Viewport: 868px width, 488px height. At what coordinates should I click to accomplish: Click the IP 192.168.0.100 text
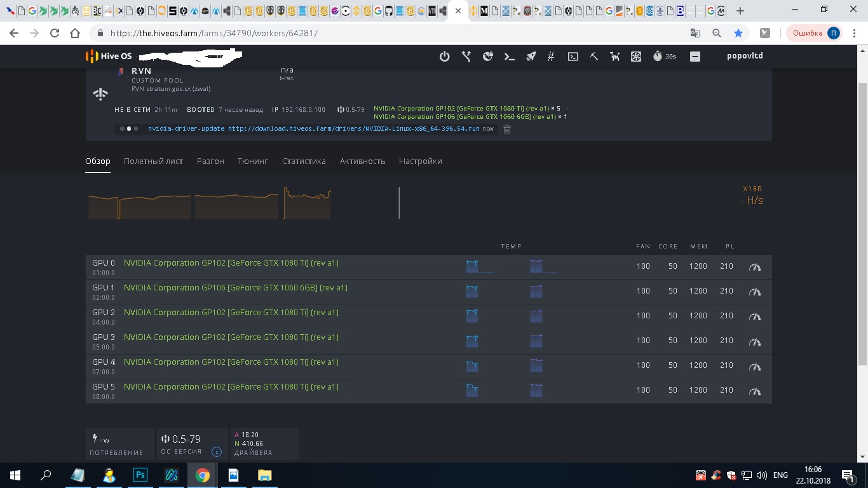pos(299,110)
